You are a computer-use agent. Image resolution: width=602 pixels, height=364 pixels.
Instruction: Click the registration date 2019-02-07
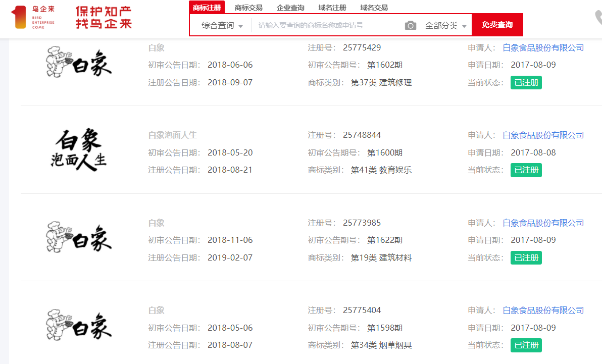[230, 257]
